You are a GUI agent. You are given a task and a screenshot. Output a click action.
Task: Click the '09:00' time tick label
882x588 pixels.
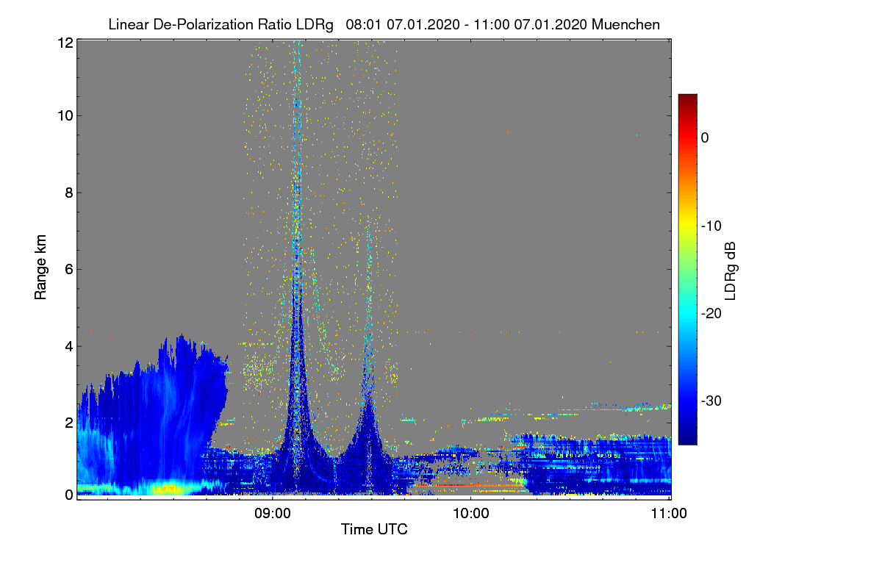[272, 513]
